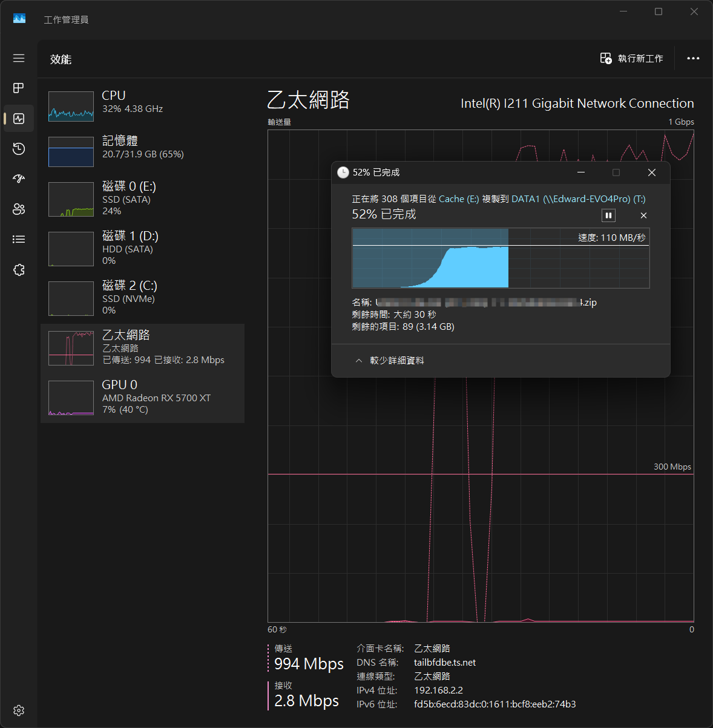Click the Intel(R) I211 Gigabit adapter name
The width and height of the screenshot is (713, 728).
tap(577, 103)
